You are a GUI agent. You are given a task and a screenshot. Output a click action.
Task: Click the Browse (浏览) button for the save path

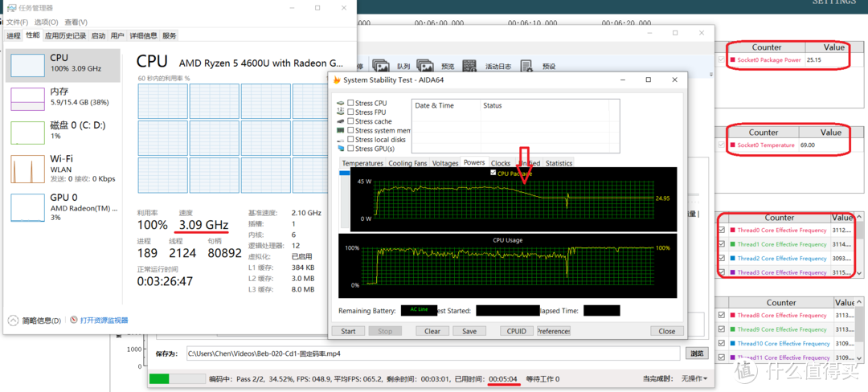tap(697, 353)
